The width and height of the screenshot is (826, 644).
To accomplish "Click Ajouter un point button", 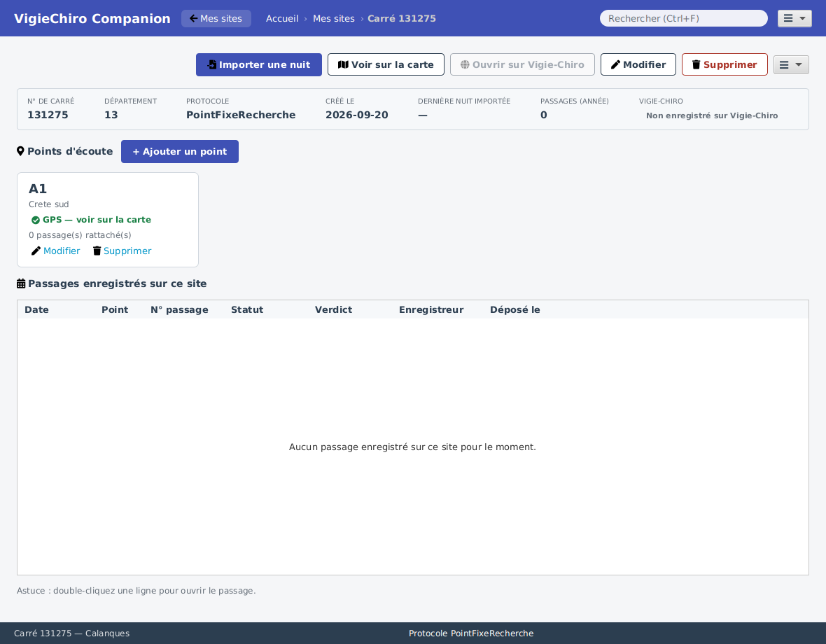I will 180,152.
